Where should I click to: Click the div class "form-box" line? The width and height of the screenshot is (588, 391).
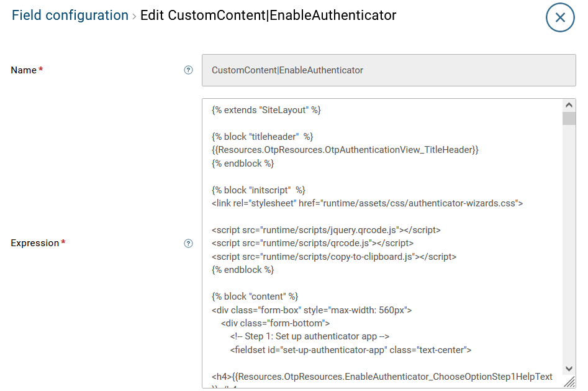(312, 310)
